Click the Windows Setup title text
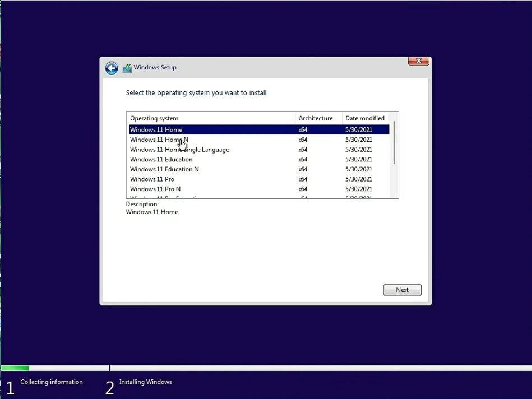Screen dimensions: 532x399 click(x=155, y=67)
